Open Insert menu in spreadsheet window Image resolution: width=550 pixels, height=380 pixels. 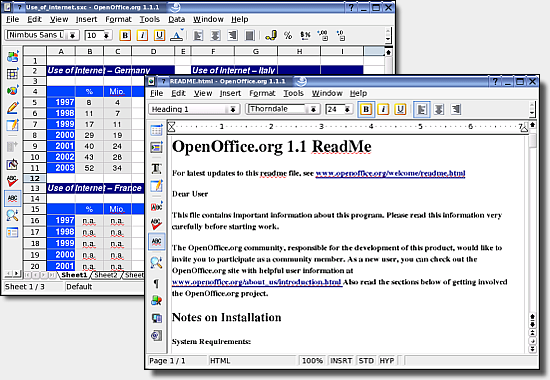point(86,19)
